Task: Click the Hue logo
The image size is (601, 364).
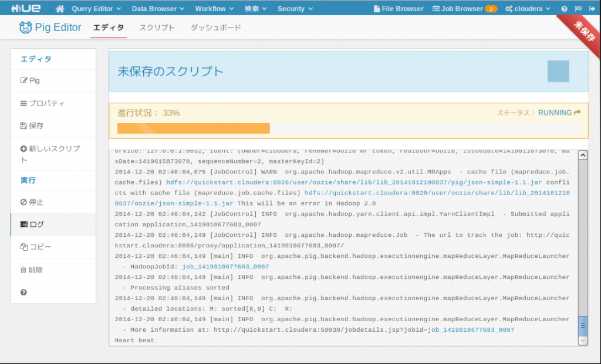Action: tap(26, 8)
